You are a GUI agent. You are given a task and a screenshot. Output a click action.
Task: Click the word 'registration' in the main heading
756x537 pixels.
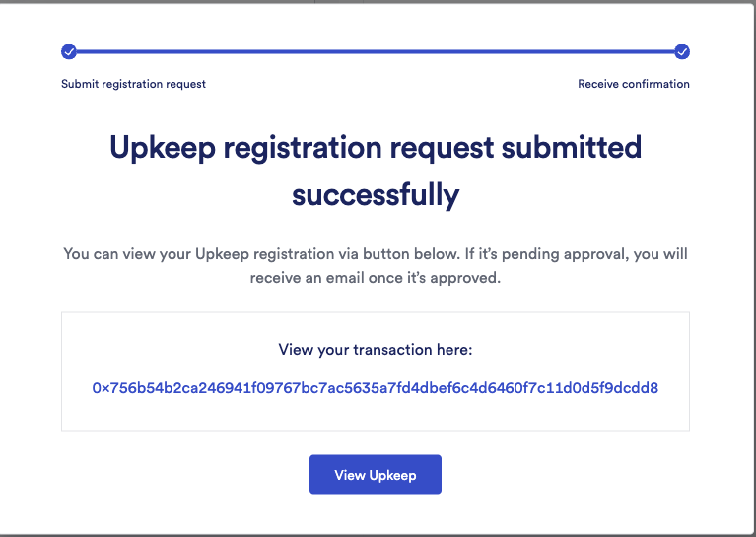click(303, 148)
